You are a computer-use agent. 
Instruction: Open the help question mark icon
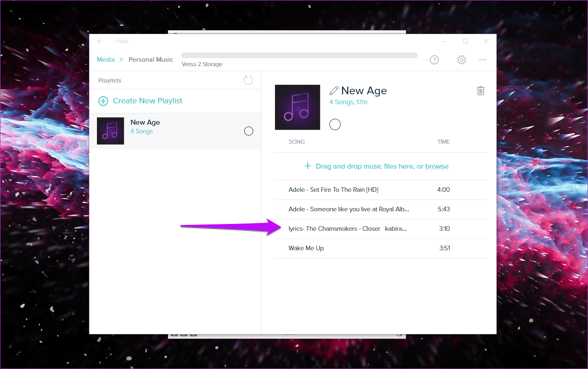click(x=434, y=60)
